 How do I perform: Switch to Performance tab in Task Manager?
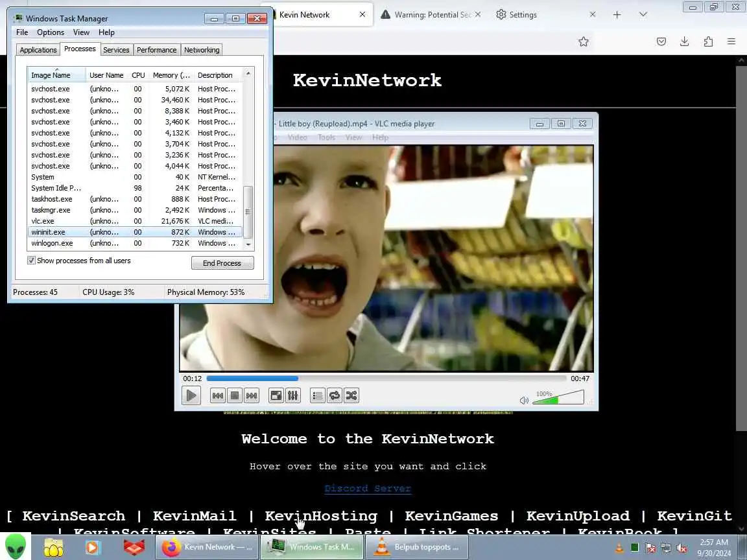pyautogui.click(x=156, y=50)
